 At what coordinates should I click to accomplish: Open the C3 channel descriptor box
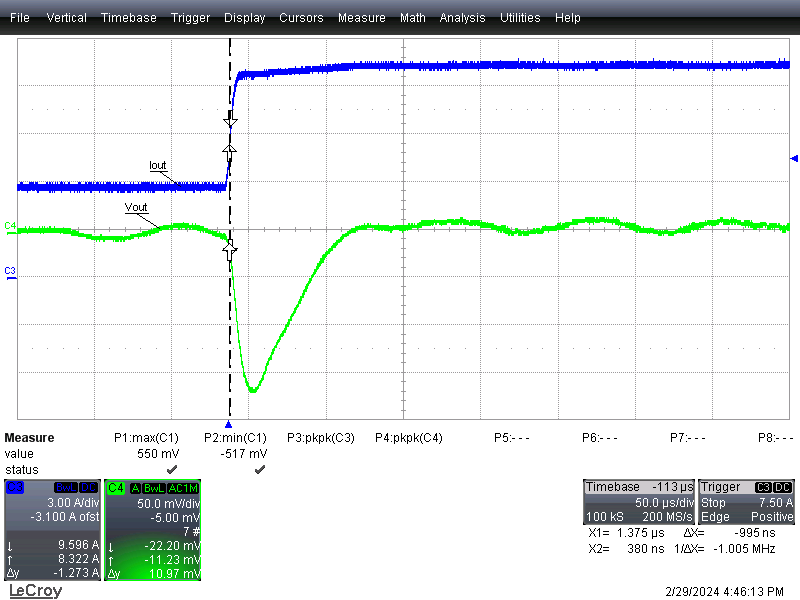tap(52, 530)
